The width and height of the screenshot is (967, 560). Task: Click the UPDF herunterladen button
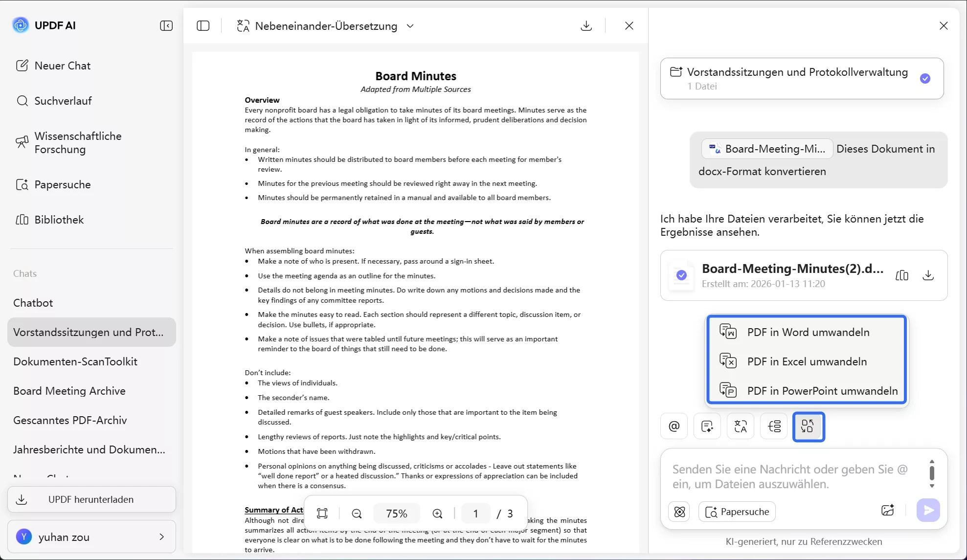point(91,499)
